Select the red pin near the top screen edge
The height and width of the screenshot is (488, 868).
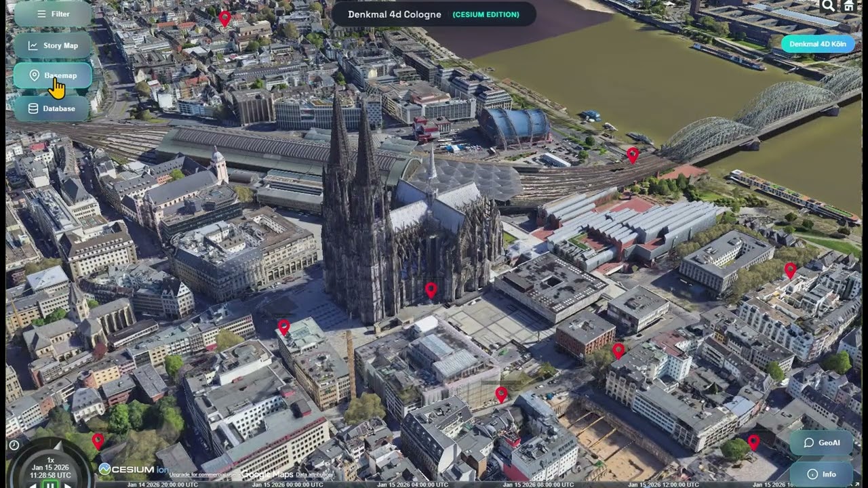click(x=225, y=18)
